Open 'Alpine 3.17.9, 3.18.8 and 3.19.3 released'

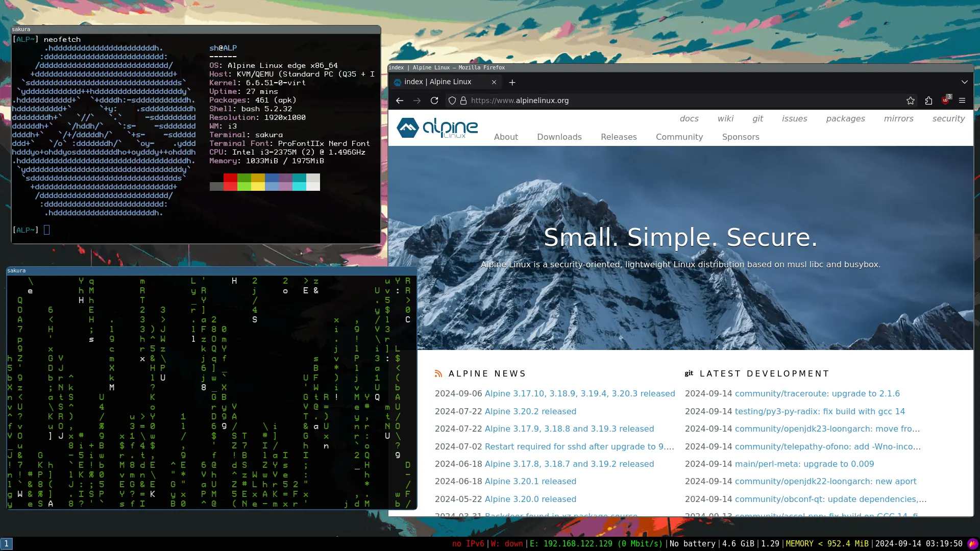(x=569, y=429)
